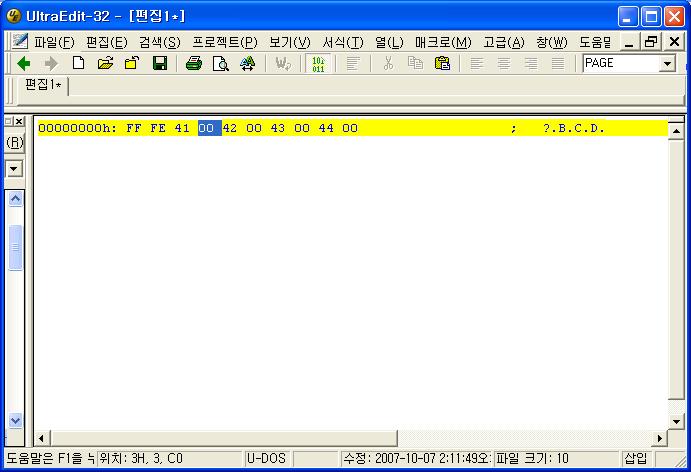
Task: Open the 열(L) menu
Action: click(x=389, y=42)
